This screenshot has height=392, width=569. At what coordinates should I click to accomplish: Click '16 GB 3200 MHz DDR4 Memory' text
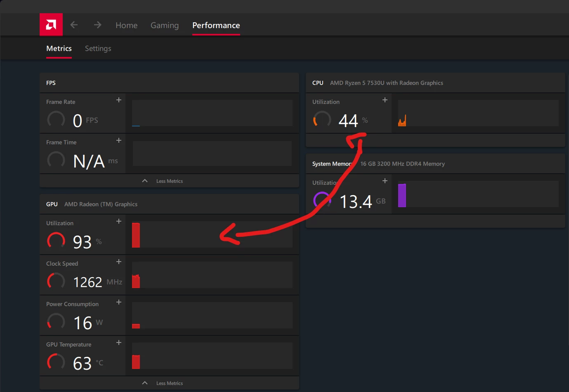click(x=402, y=164)
